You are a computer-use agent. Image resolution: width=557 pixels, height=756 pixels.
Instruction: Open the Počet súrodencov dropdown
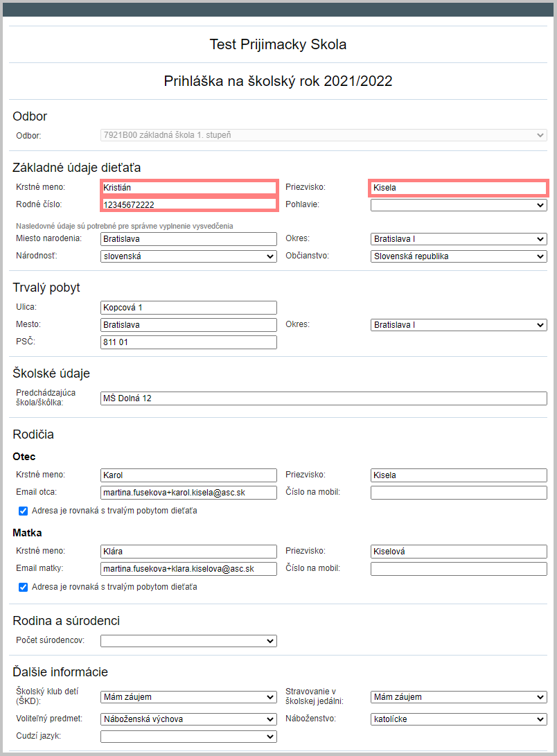[x=189, y=641]
